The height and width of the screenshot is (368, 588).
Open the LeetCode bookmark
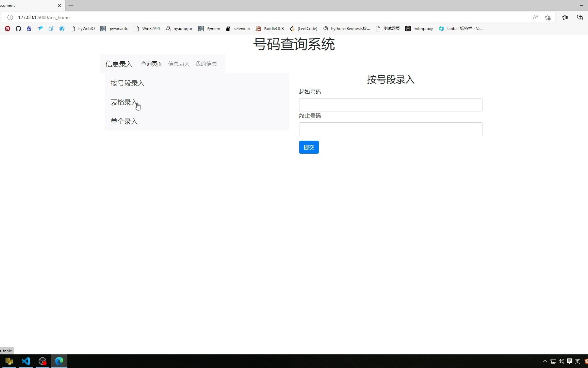[x=304, y=29]
